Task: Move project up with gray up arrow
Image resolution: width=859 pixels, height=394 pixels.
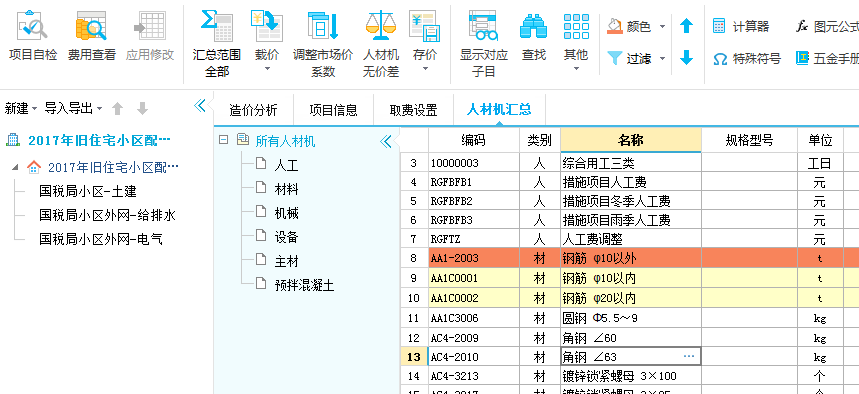Action: (x=117, y=109)
